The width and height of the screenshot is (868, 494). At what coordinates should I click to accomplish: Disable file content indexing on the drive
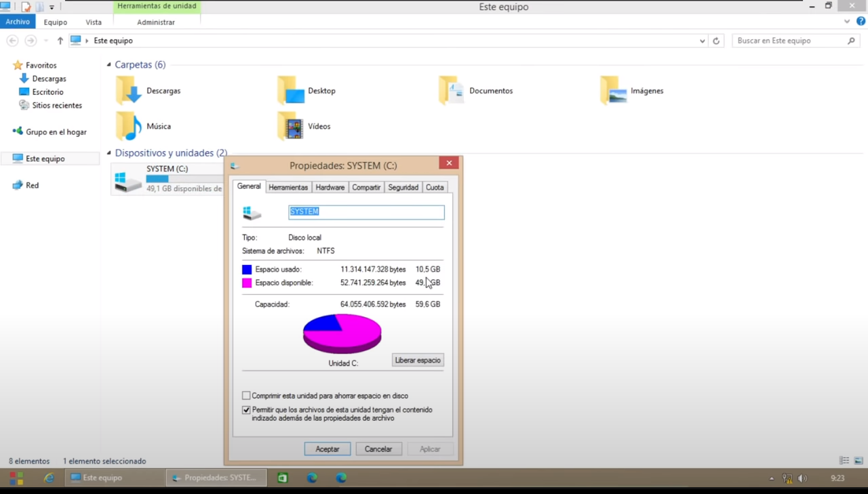pos(246,410)
